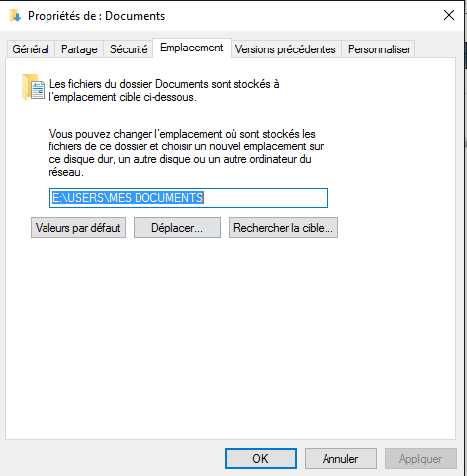467x476 pixels.
Task: Cancel with the Annuler button
Action: tap(340, 459)
